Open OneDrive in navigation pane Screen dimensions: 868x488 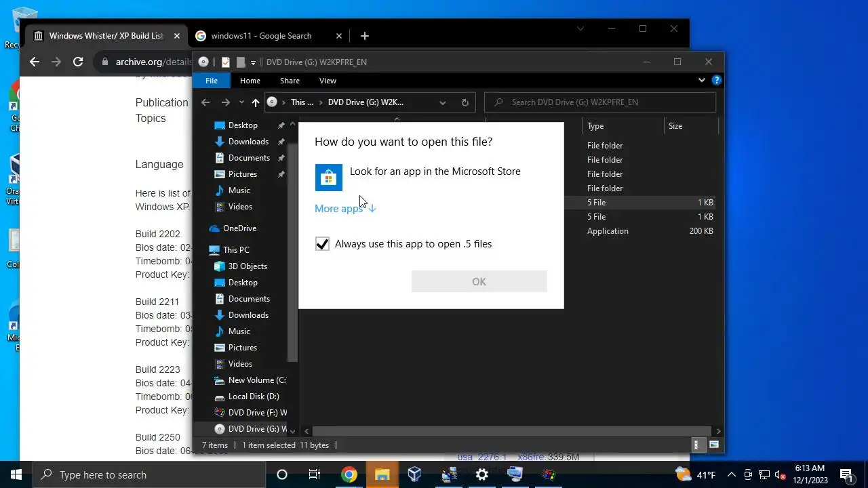[x=239, y=228]
